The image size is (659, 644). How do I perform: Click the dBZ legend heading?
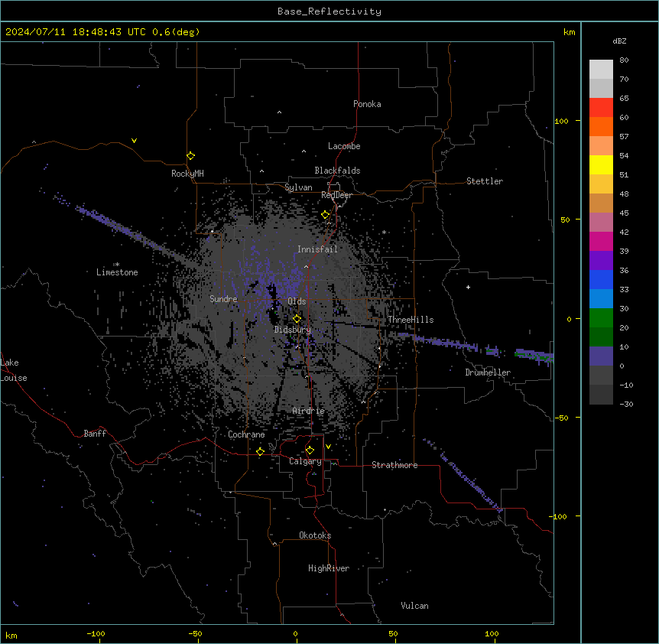(619, 41)
